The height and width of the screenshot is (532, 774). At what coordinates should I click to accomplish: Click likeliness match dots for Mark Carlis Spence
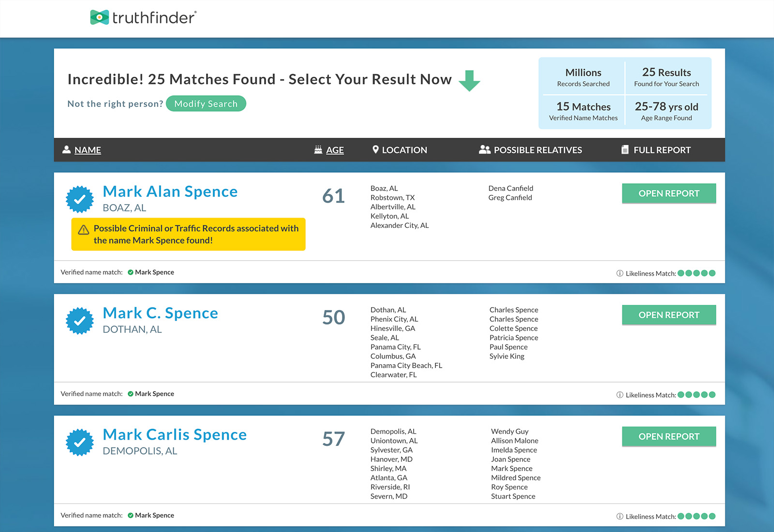coord(697,516)
